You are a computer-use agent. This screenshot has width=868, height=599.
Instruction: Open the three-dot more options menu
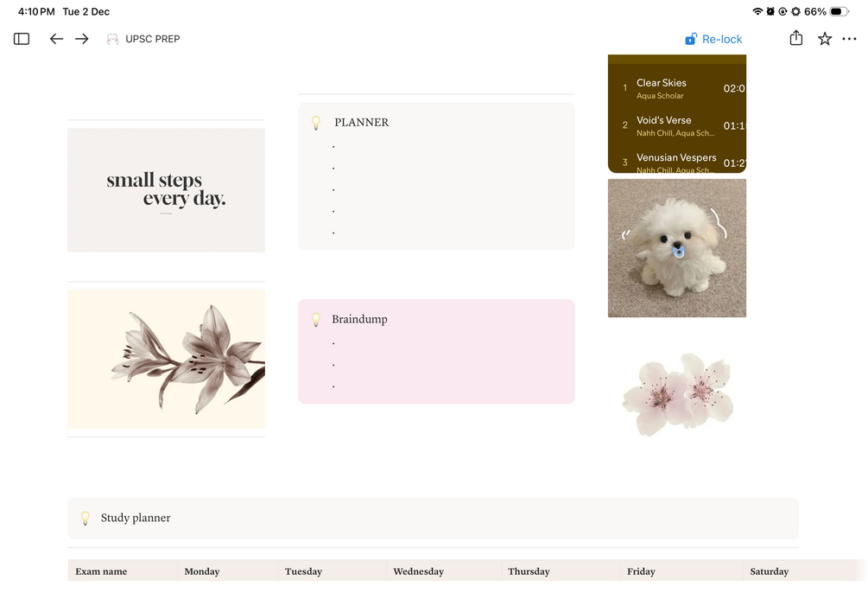[x=849, y=39]
